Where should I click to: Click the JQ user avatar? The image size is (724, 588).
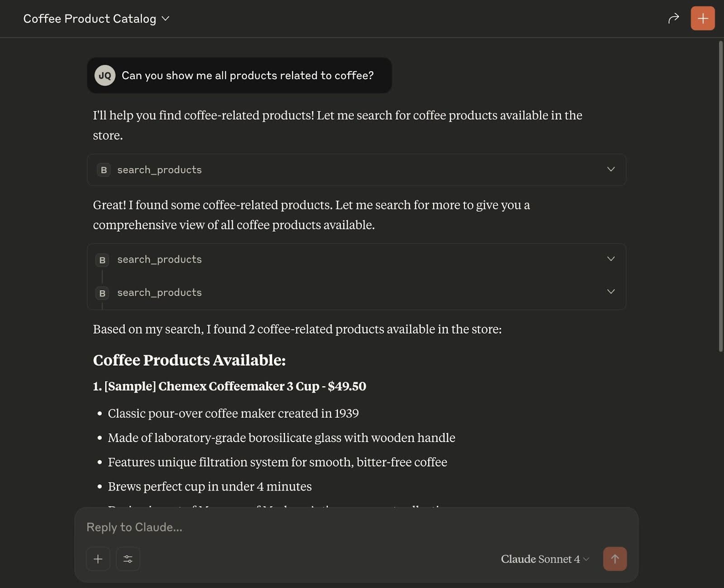click(105, 75)
